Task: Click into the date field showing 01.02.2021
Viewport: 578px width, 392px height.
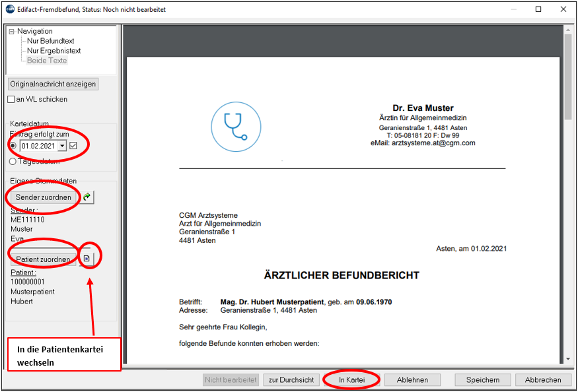Action: tap(39, 146)
